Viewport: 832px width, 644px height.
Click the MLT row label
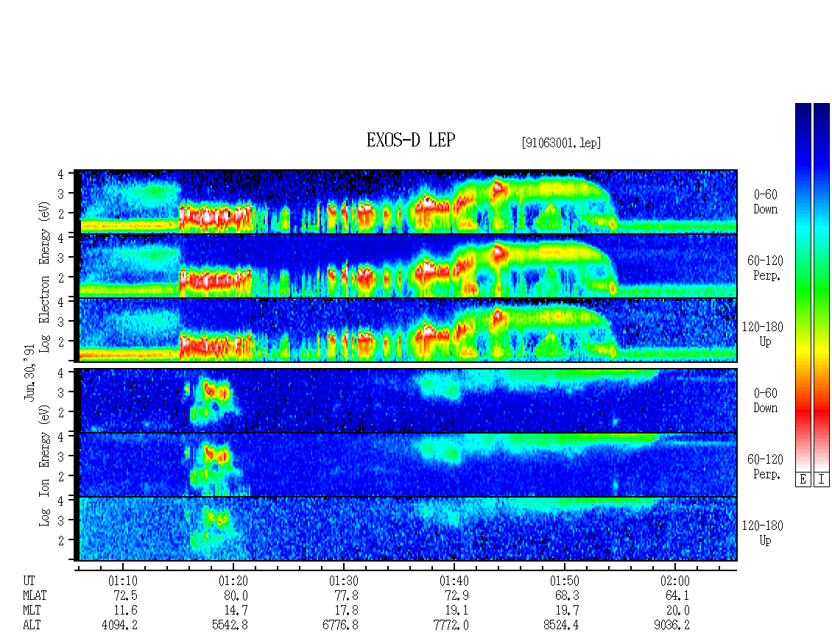32,611
